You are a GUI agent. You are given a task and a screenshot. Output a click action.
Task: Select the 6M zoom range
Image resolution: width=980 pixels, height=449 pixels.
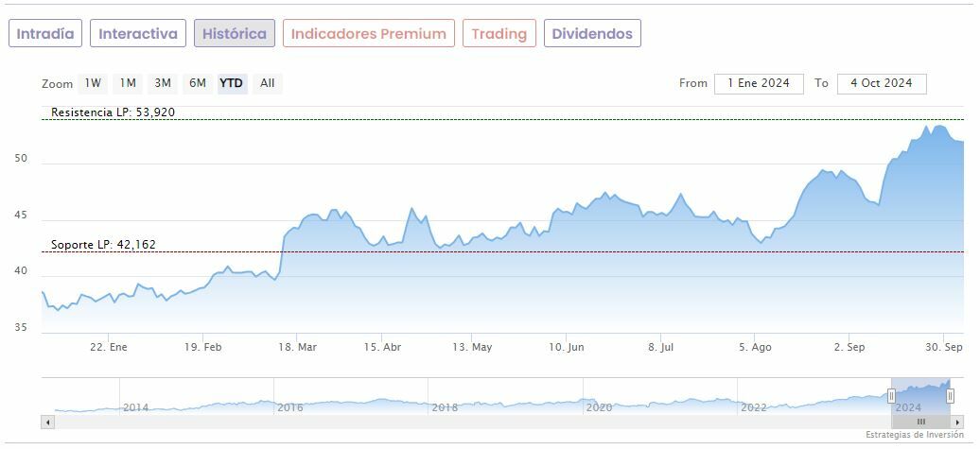[198, 83]
